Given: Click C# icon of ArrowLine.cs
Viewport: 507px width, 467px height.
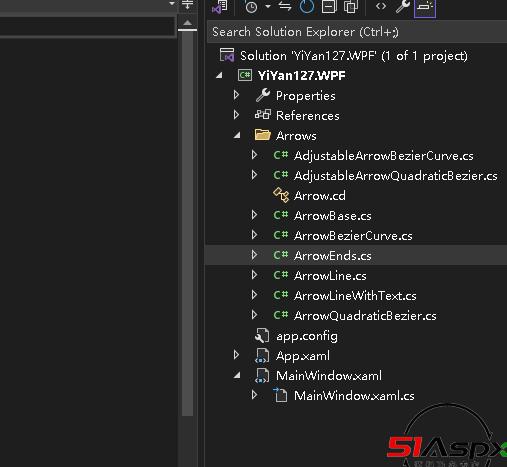Looking at the screenshot, I should 280,275.
